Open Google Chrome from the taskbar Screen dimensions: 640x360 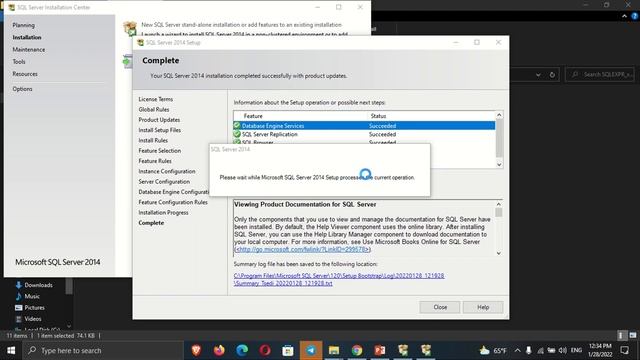[x=357, y=350]
